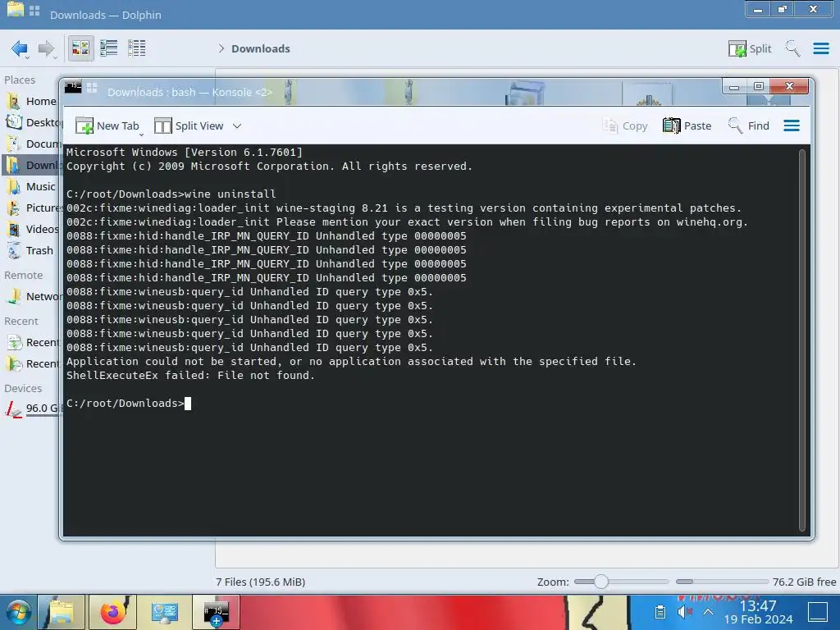Open a New Tab in Konsole
The image size is (840, 630).
click(x=107, y=126)
